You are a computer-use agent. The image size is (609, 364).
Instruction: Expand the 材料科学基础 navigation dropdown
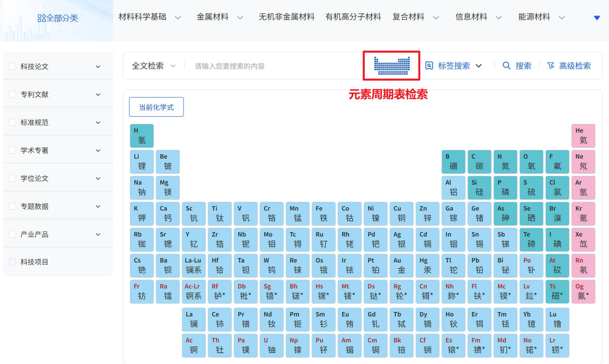point(178,18)
